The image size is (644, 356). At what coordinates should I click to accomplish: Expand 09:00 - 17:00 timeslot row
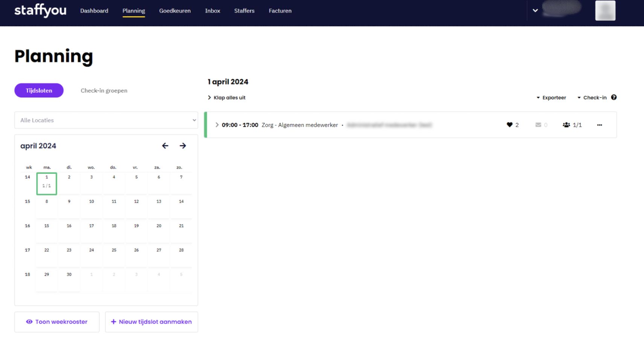217,125
